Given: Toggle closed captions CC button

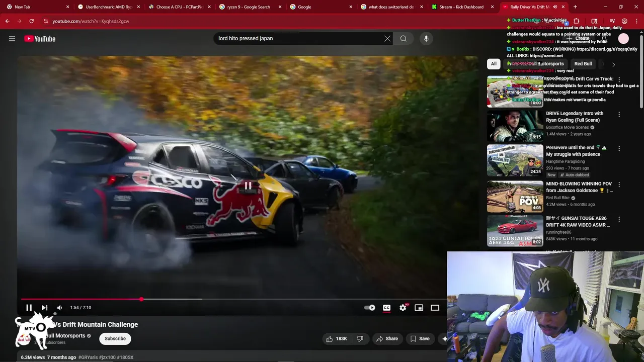Looking at the screenshot, I should pyautogui.click(x=386, y=308).
